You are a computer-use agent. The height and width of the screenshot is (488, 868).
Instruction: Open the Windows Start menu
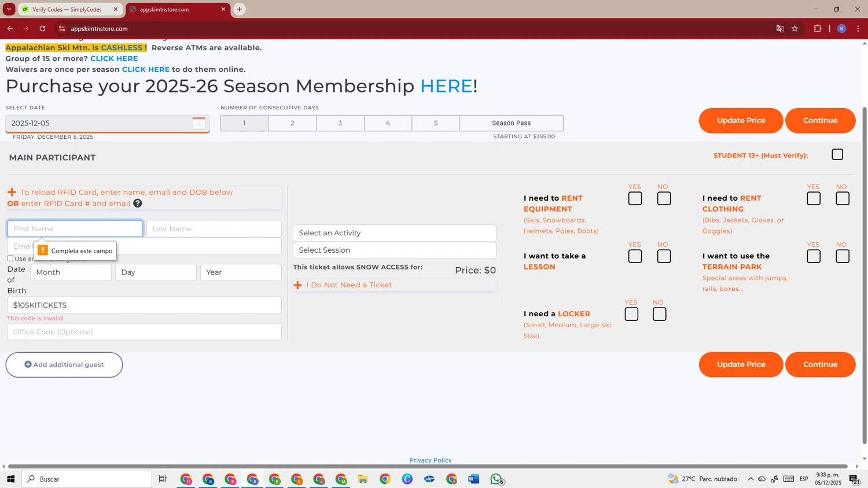click(10, 479)
